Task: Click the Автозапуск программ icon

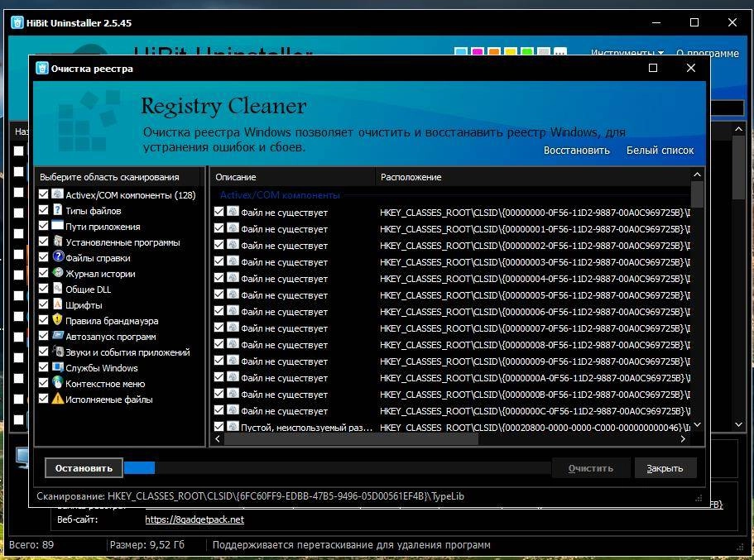Action: (x=58, y=336)
